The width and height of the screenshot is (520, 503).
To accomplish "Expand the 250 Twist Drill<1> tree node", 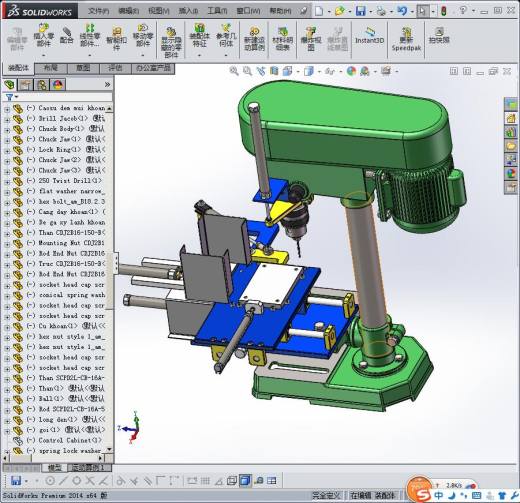I will click(7, 181).
